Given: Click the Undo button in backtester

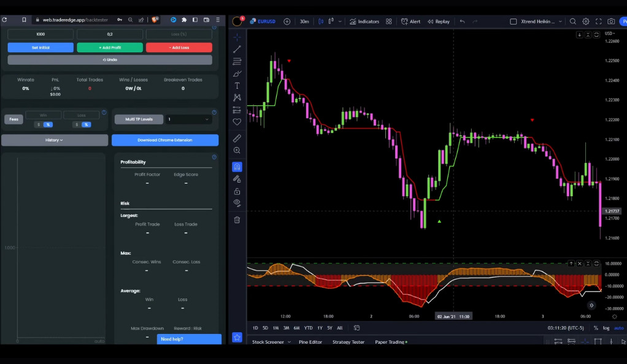Looking at the screenshot, I should pyautogui.click(x=110, y=60).
